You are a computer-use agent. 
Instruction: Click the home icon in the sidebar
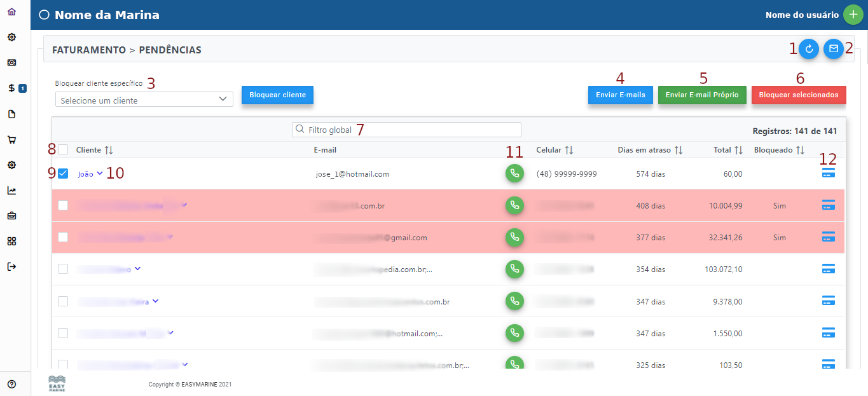[11, 12]
